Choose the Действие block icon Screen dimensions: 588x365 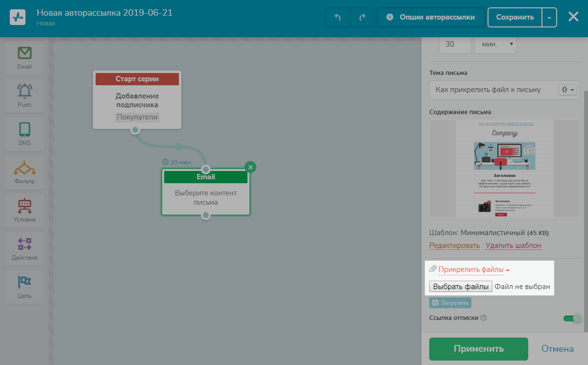tap(24, 244)
